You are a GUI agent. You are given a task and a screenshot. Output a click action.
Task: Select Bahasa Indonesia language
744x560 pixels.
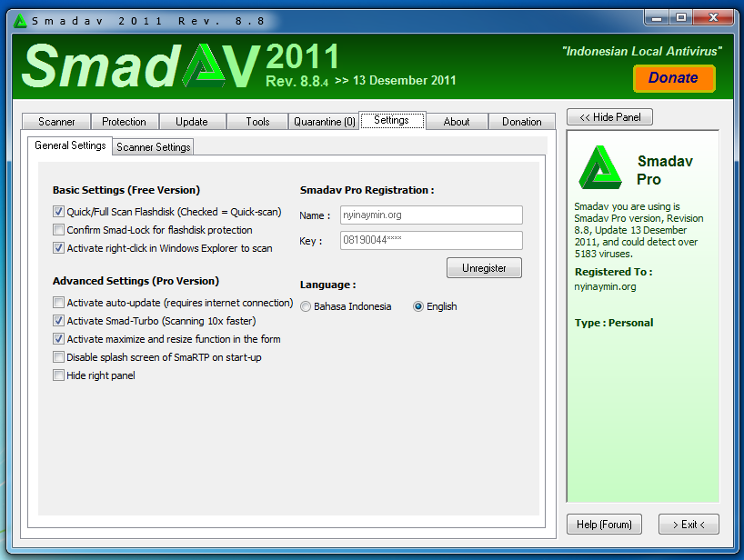click(306, 306)
